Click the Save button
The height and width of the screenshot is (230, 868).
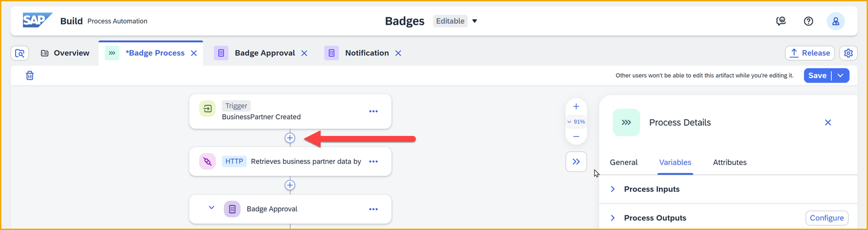click(x=817, y=75)
